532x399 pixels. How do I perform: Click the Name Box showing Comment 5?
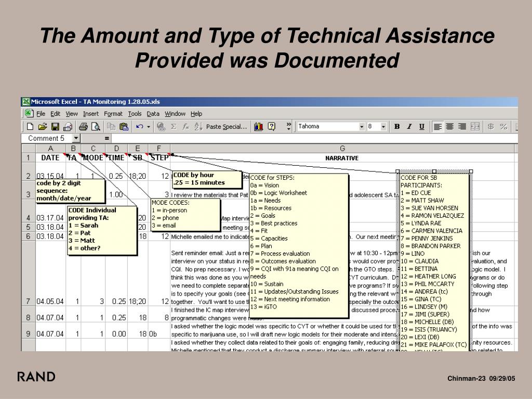point(47,138)
